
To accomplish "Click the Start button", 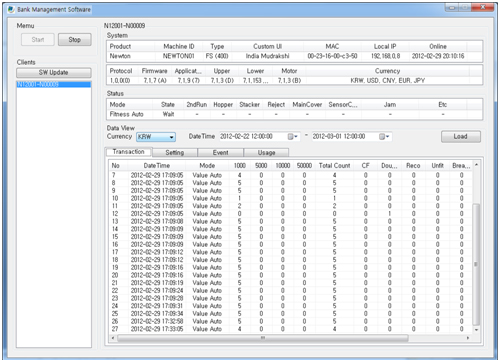I will 38,40.
